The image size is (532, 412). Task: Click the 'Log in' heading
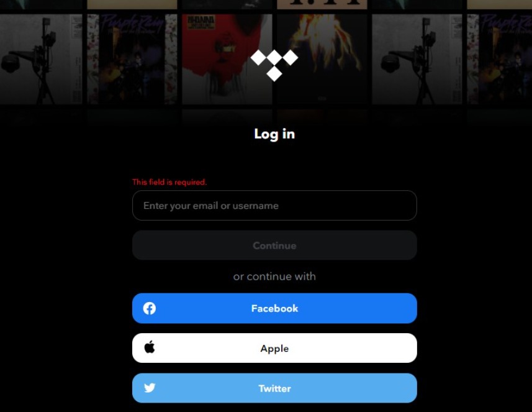click(x=274, y=134)
